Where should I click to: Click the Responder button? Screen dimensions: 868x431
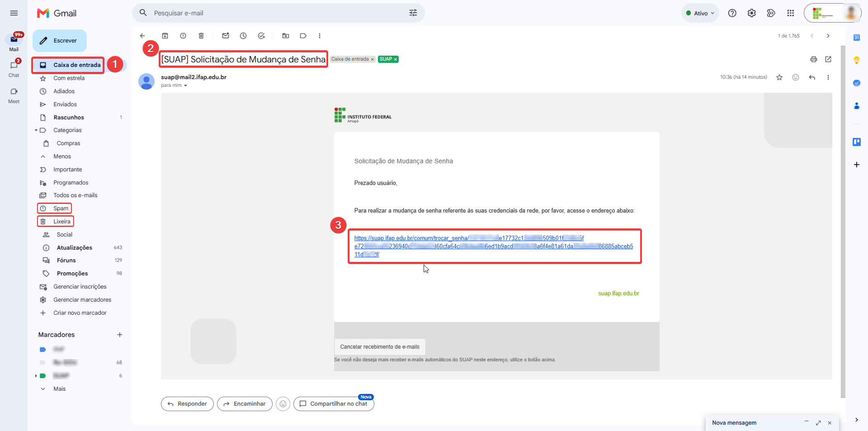point(187,404)
